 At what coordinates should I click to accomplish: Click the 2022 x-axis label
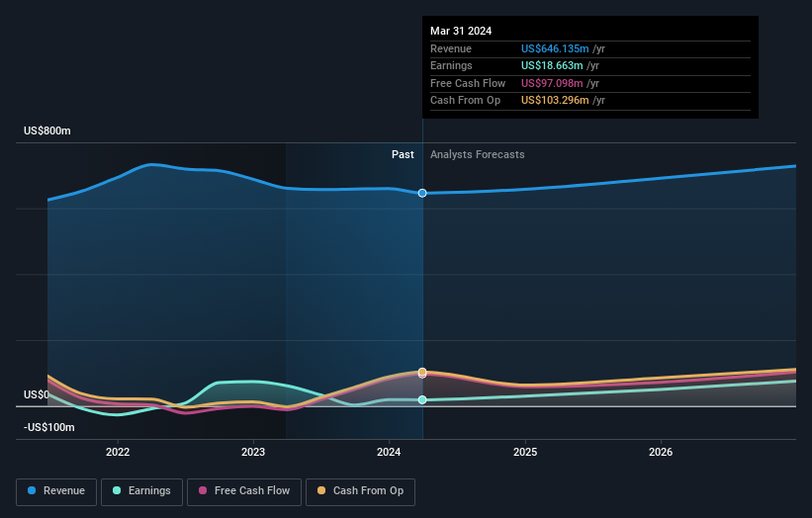coord(118,452)
